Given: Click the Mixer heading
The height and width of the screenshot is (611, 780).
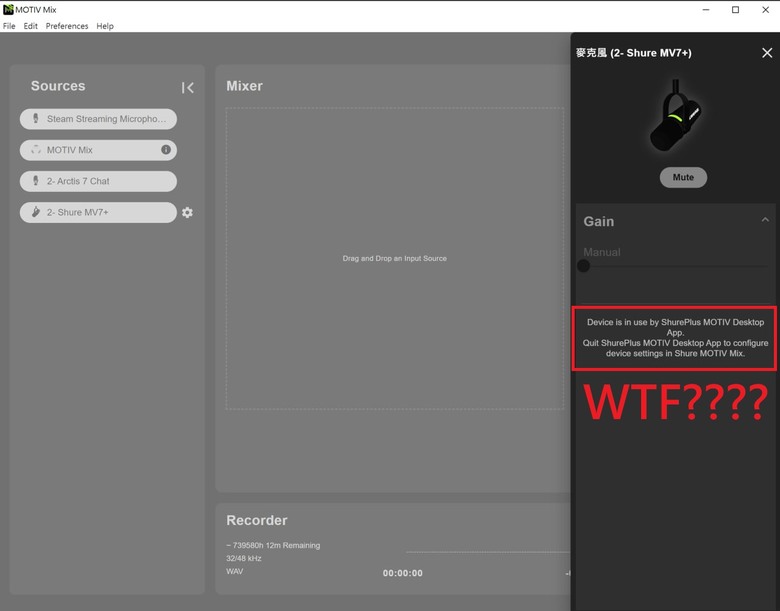Looking at the screenshot, I should tap(244, 86).
